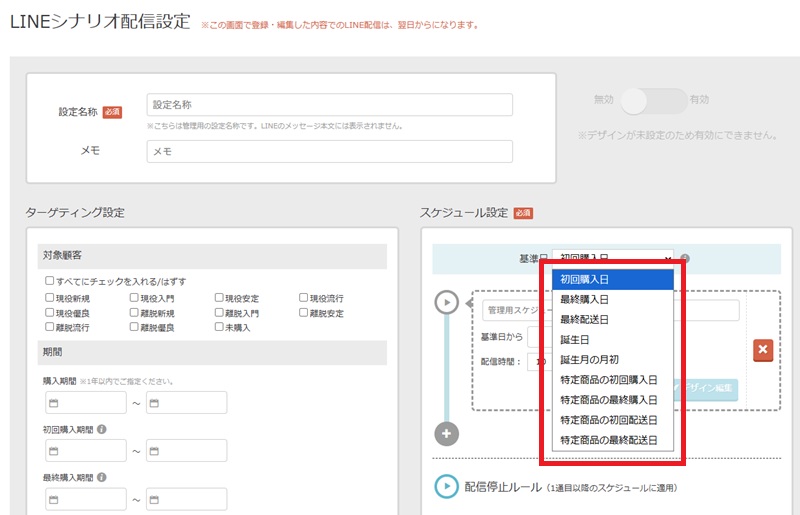Screen dimensions: 800x515
Task: Toggle the 無効/有効 switch
Action: tap(653, 101)
